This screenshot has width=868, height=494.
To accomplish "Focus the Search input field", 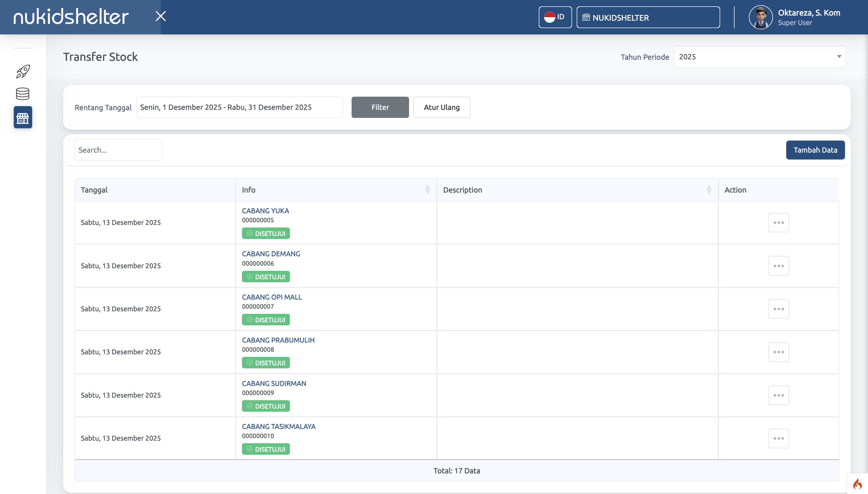I will 118,150.
